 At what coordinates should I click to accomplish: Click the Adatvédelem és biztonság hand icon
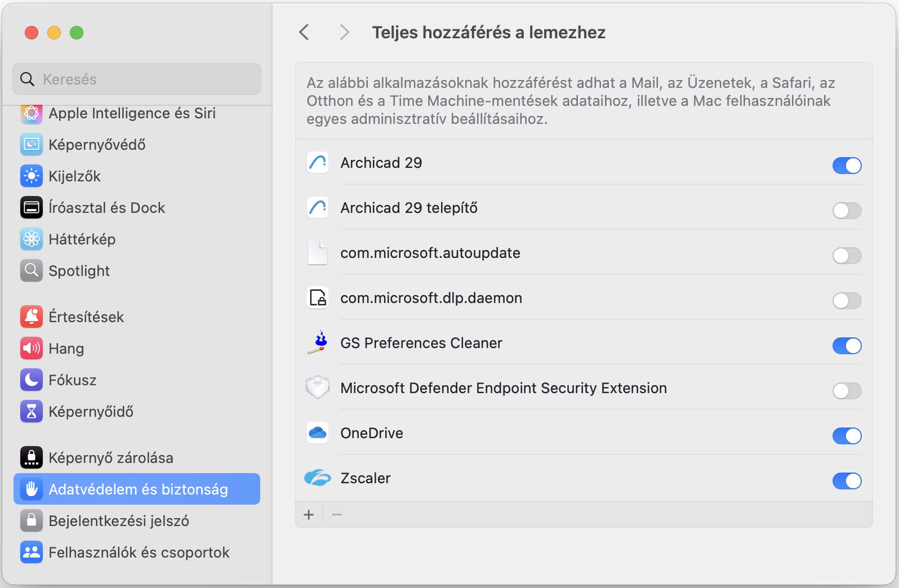(32, 489)
